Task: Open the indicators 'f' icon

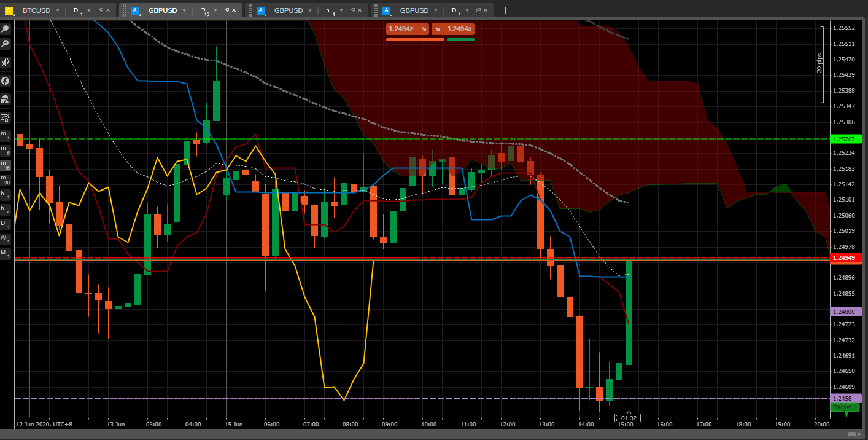Action: [x=5, y=81]
